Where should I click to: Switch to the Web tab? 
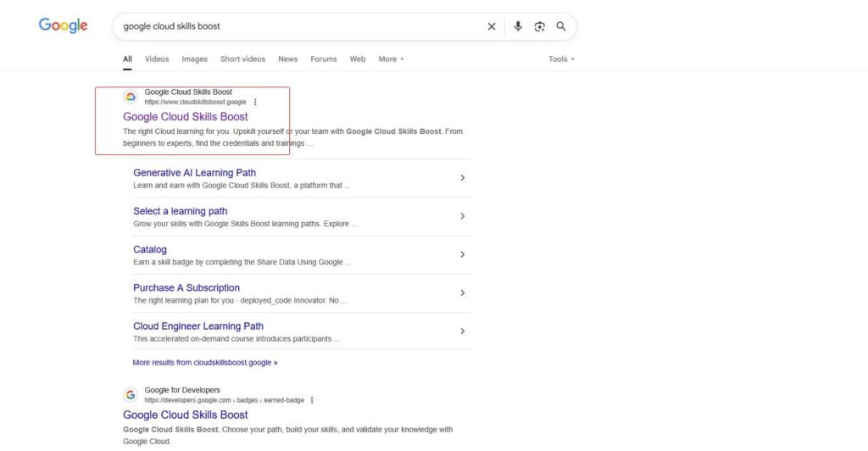[x=358, y=58]
